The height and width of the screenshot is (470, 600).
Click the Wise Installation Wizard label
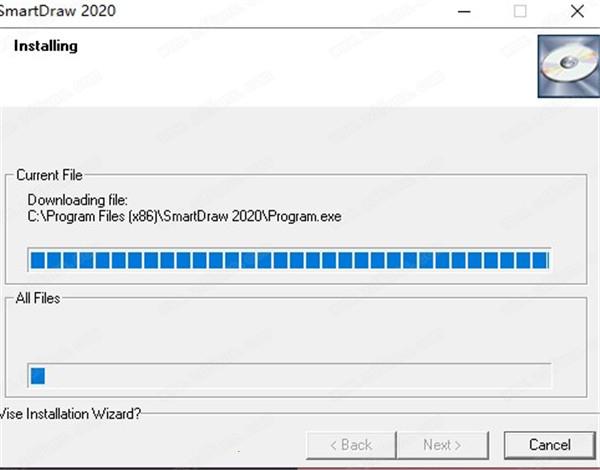click(70, 414)
